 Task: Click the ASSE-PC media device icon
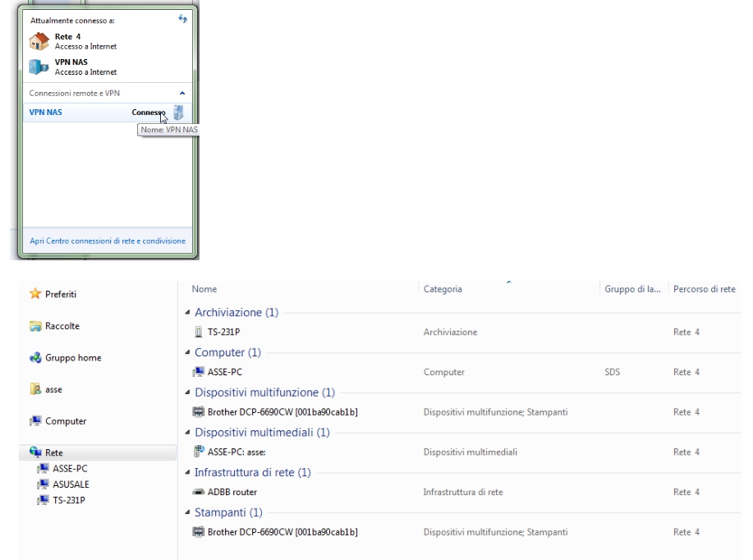pyautogui.click(x=197, y=452)
